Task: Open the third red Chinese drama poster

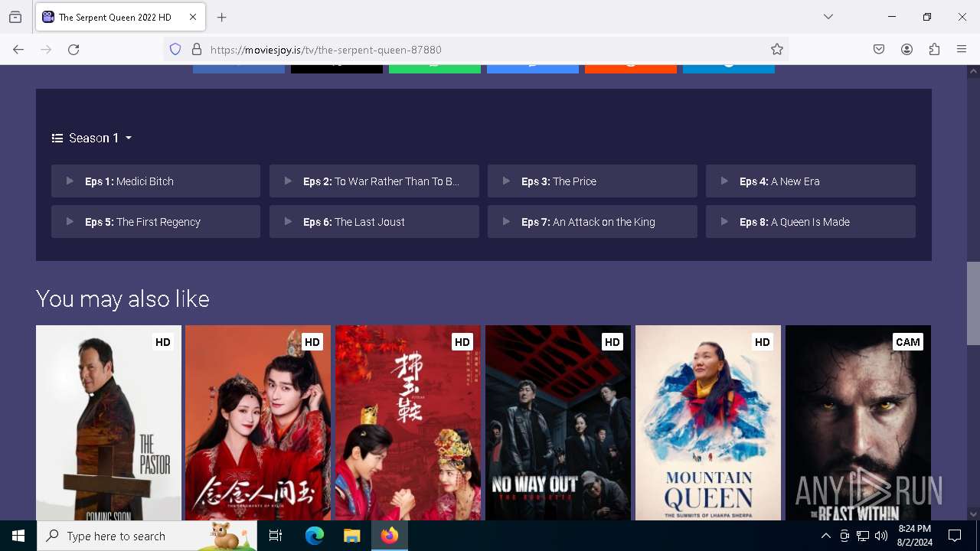Action: click(408, 422)
